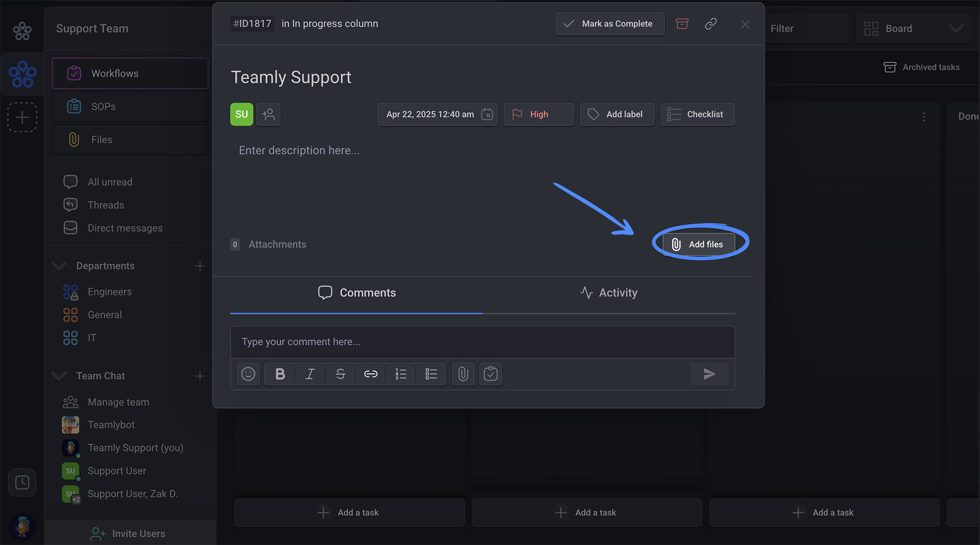The height and width of the screenshot is (545, 980).
Task: Click the Attachments label
Action: 277,244
